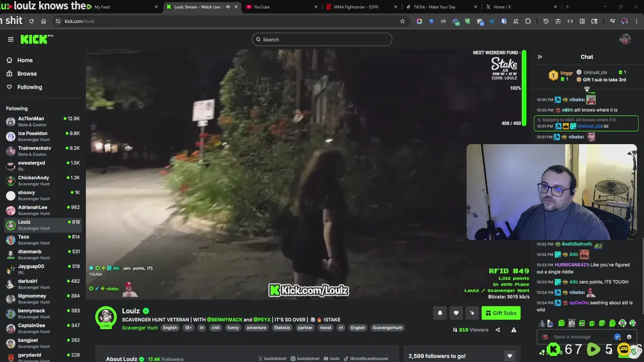Open AdrianahLee channel in sidebar
The width and height of the screenshot is (644, 362).
[43, 210]
